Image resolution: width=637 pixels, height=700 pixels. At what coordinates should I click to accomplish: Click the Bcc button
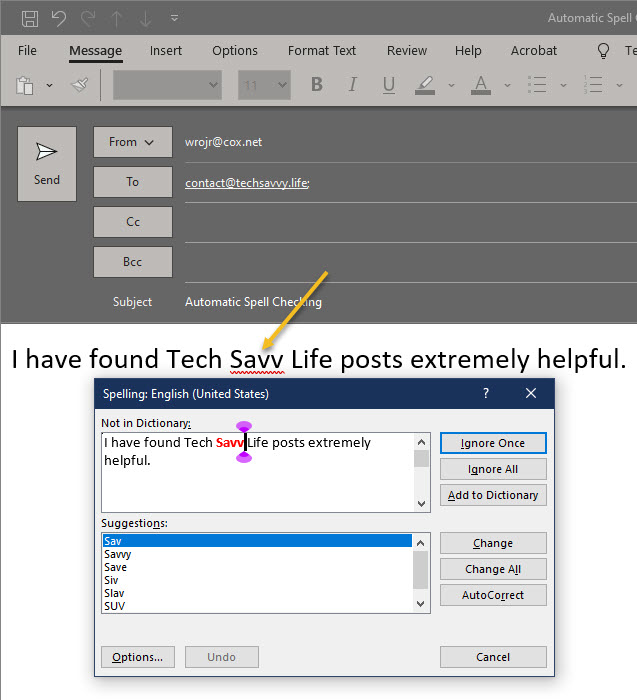pos(133,262)
